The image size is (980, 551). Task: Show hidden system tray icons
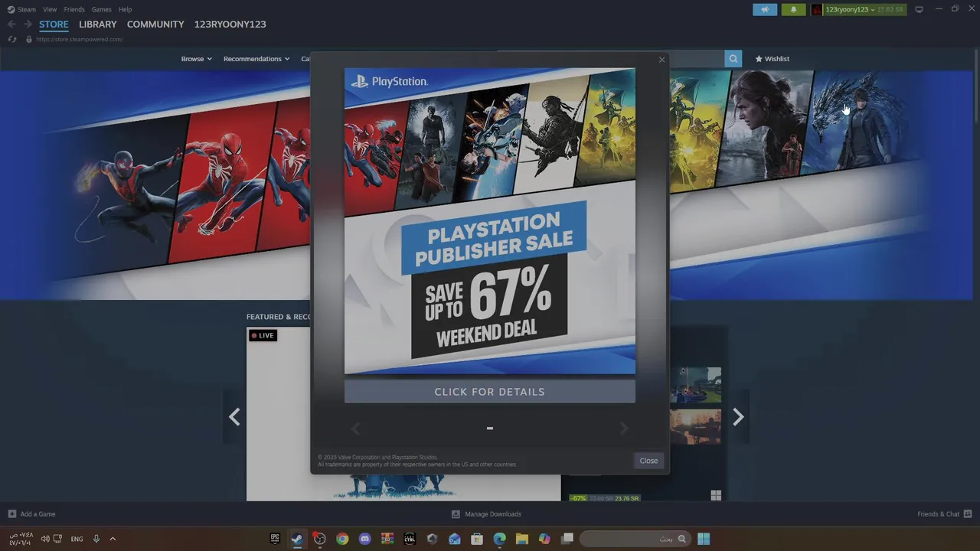(x=113, y=539)
